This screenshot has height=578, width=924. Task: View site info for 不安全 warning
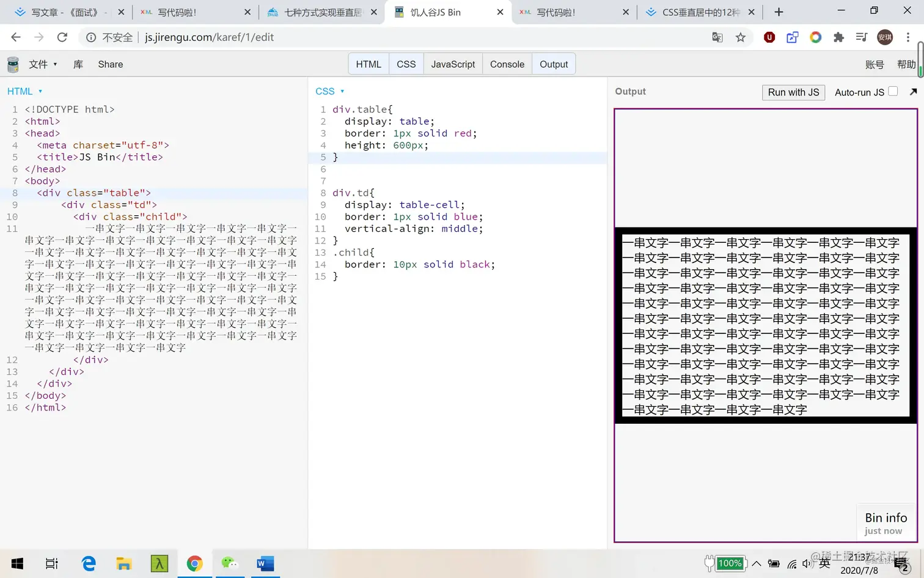click(x=109, y=37)
